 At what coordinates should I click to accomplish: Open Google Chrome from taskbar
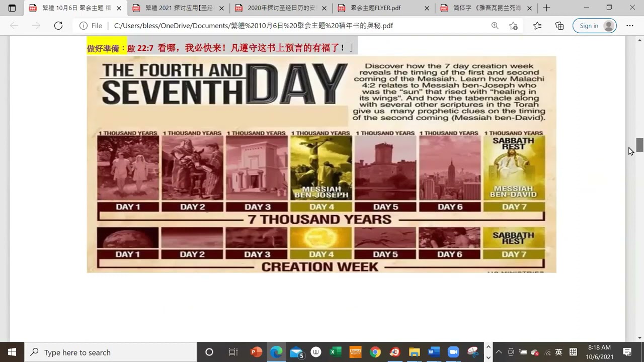(375, 352)
